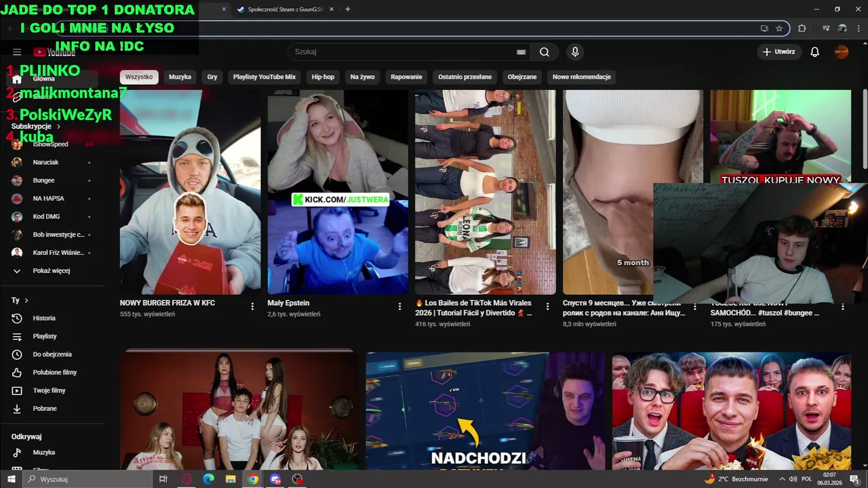The width and height of the screenshot is (868, 488).
Task: Open Chrome extensions puzzle icon
Action: [802, 28]
